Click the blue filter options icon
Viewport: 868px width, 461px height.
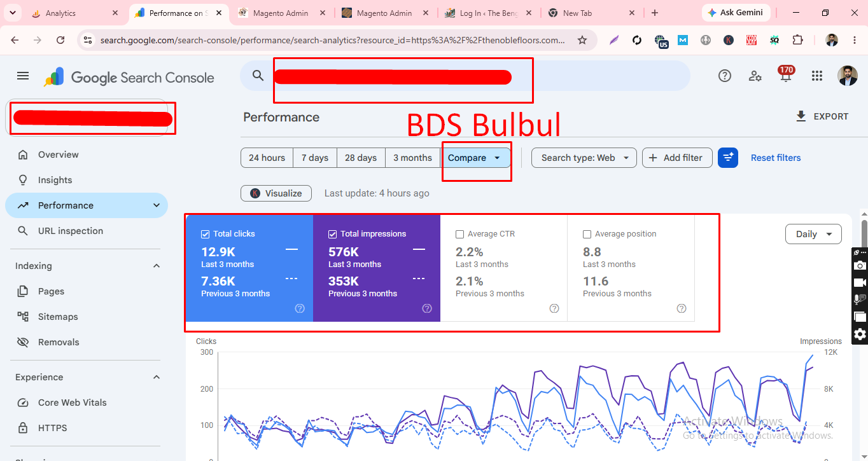pos(728,158)
